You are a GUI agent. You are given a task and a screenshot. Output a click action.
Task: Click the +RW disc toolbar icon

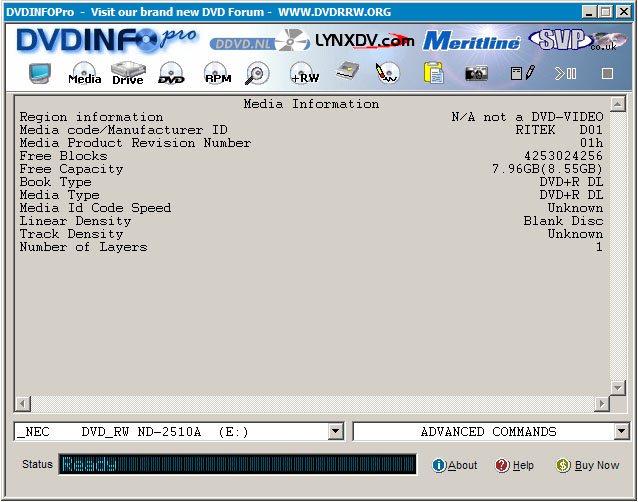[x=304, y=73]
